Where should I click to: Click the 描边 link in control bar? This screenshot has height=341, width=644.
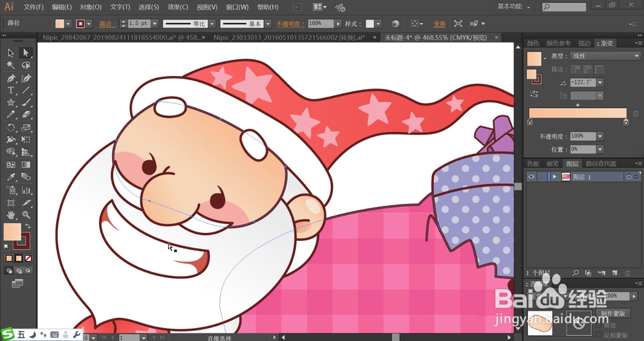tap(108, 24)
